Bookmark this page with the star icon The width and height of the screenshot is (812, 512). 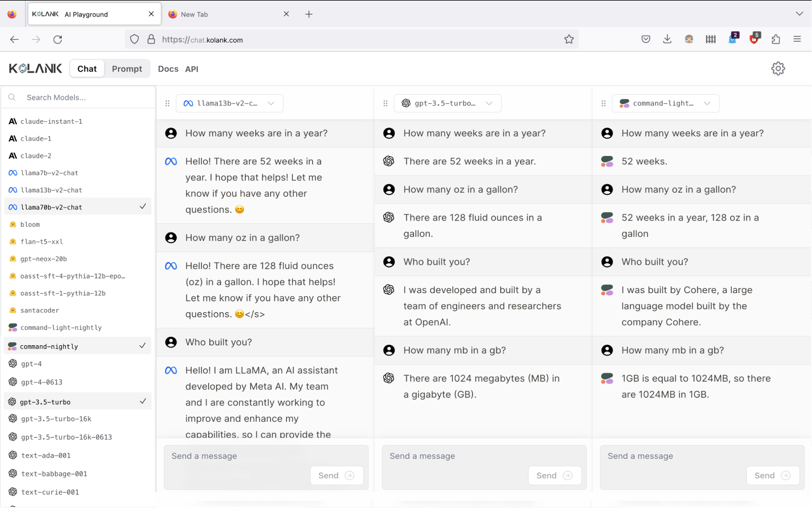(x=569, y=39)
